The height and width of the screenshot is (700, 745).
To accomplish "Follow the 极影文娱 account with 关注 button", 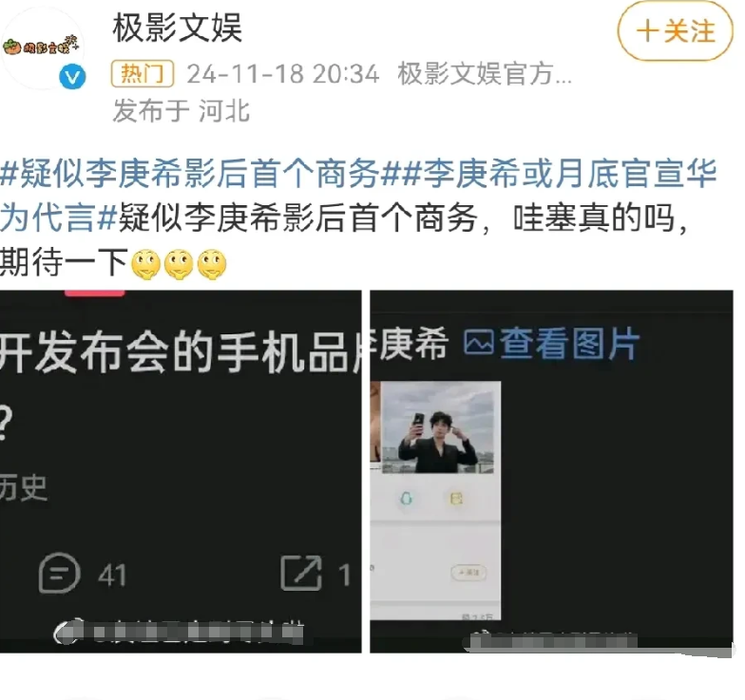I will (675, 31).
